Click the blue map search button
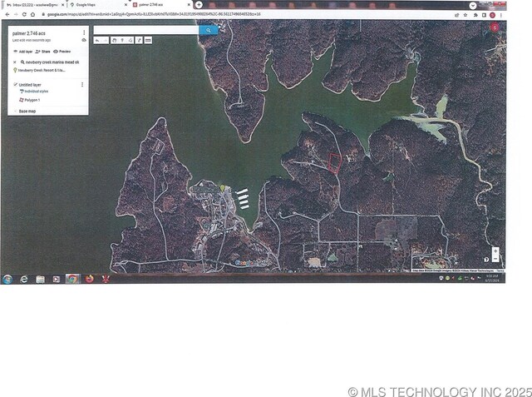Viewport: 532px width, 397px height. (209, 30)
